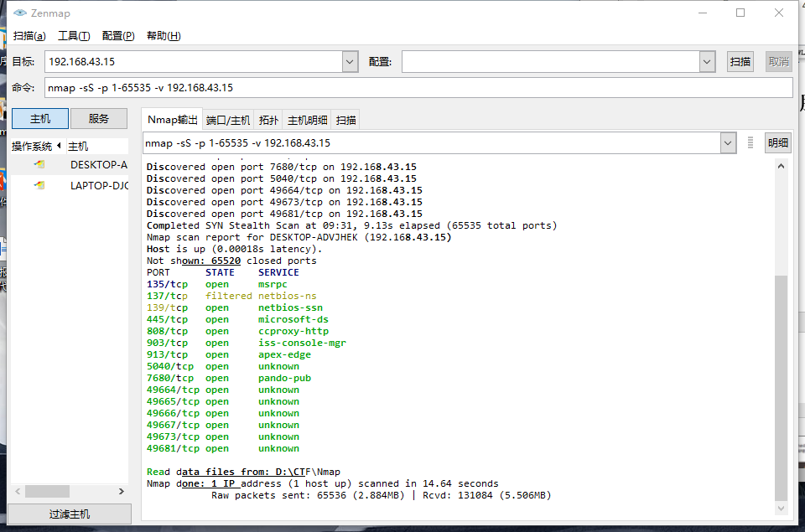Open the 扫描(a) menu
The image size is (805, 532).
pos(29,35)
